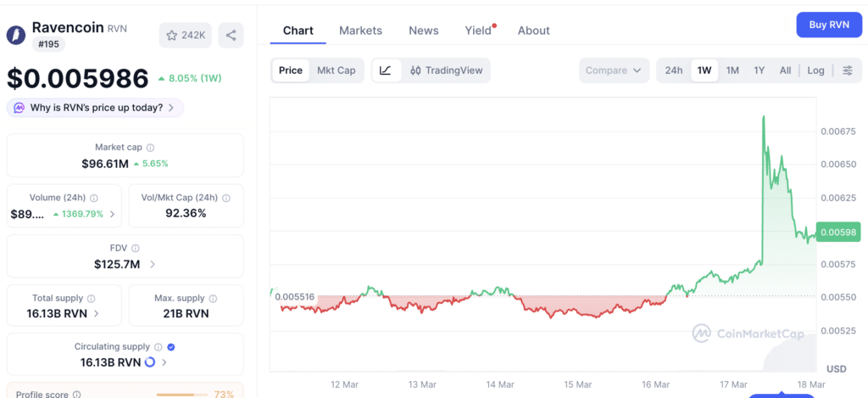Viewport: 868px width, 398px height.
Task: Click the 21B RVN max supply value
Action: [186, 313]
